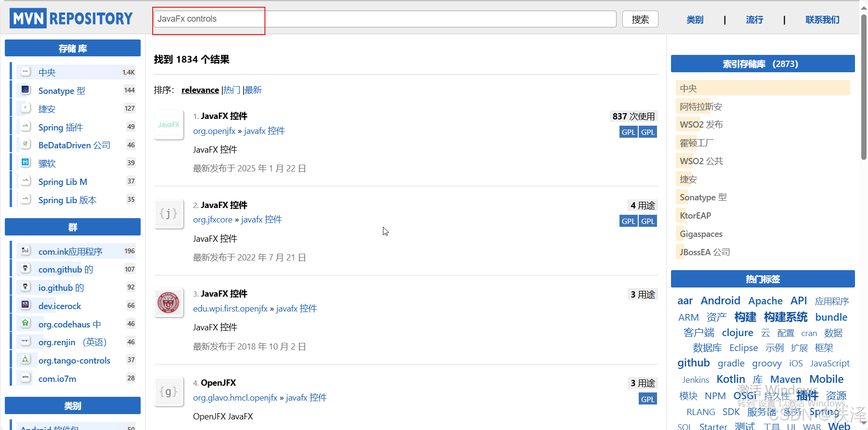Click the BeDataDriven 公司 repository icon
The width and height of the screenshot is (868, 430).
[26, 144]
